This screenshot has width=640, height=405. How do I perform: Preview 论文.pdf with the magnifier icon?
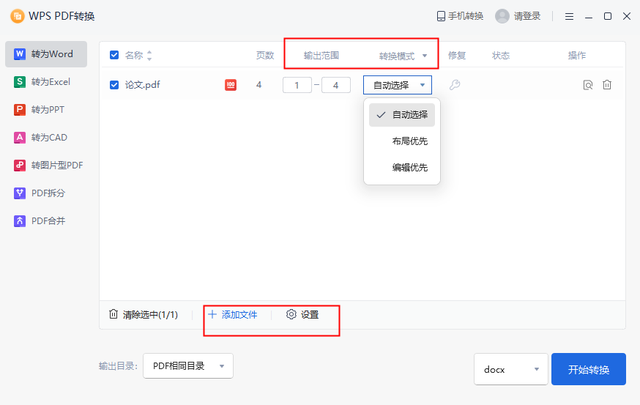(588, 85)
